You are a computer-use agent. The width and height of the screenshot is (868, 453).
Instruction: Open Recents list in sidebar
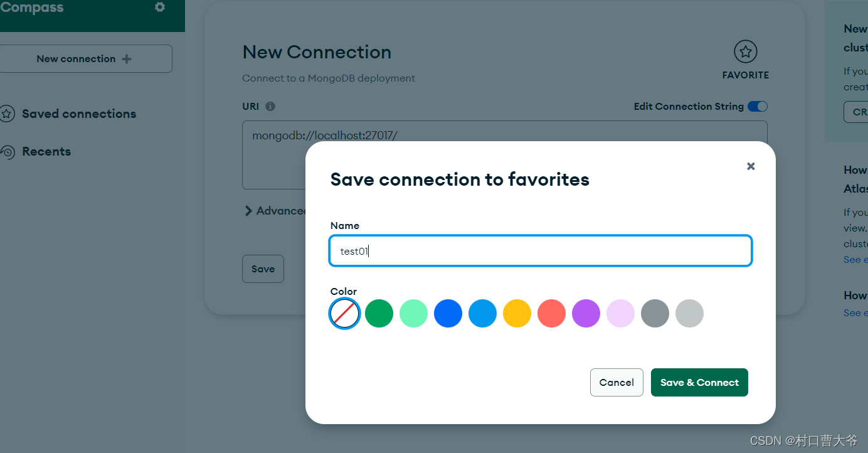(46, 152)
